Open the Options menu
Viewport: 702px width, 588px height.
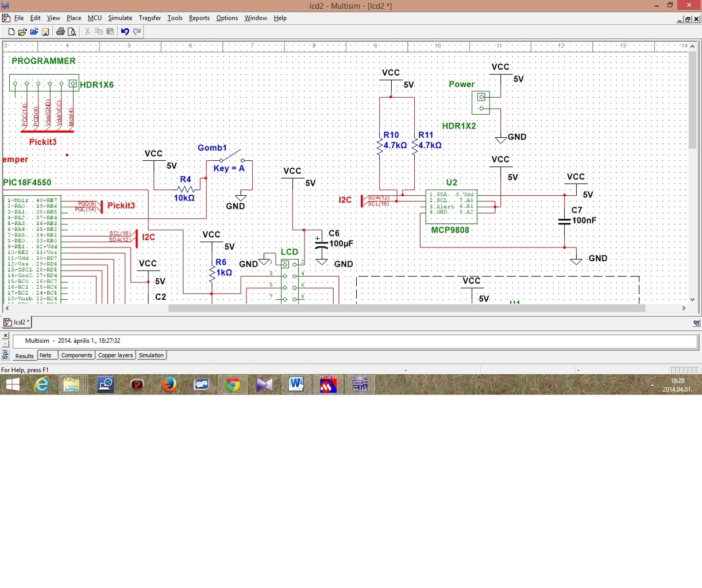[x=227, y=18]
